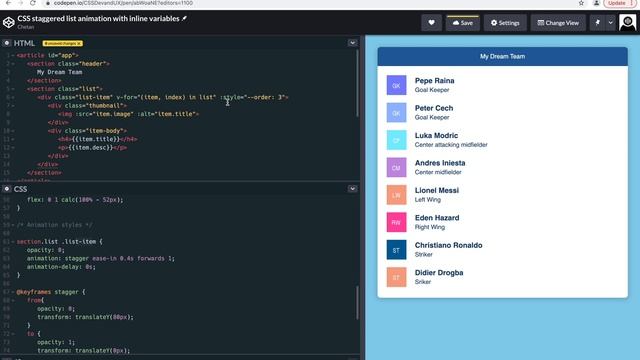640x360 pixels.
Task: Click the HTML editor vertical scrollbar
Action: 358,84
